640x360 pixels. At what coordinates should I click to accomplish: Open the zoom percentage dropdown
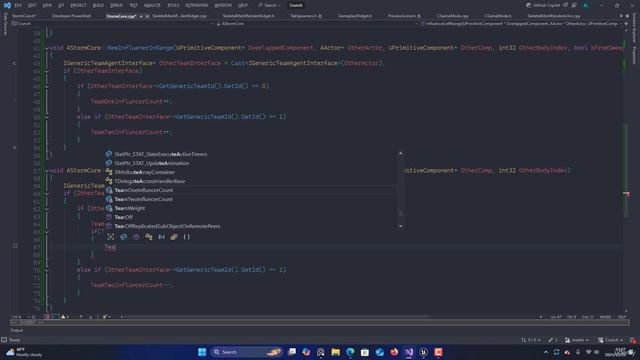pyautogui.click(x=20, y=317)
